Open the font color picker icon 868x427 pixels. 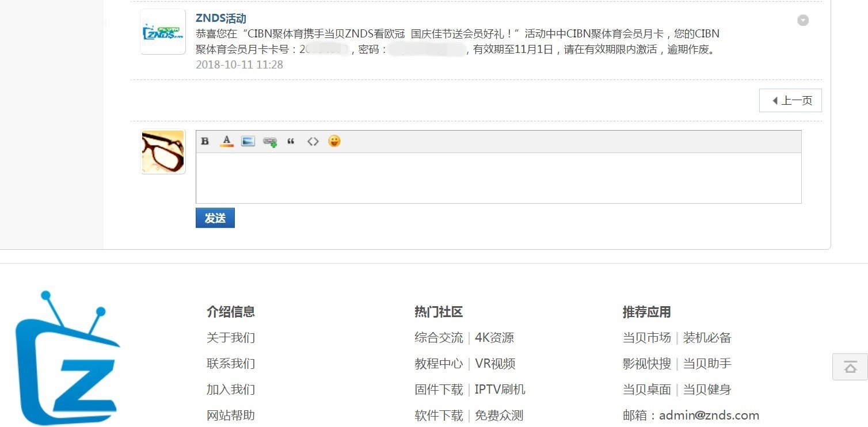[x=227, y=142]
